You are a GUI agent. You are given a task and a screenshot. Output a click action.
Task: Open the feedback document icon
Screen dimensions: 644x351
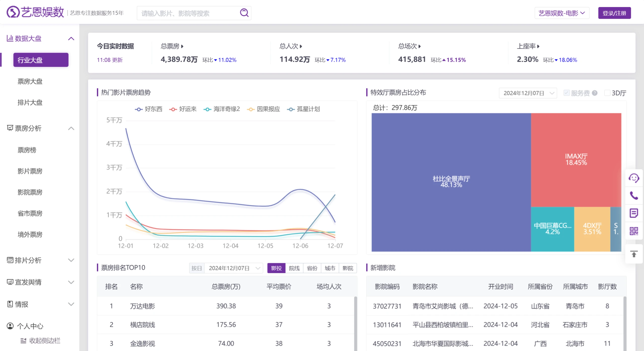coord(634,213)
